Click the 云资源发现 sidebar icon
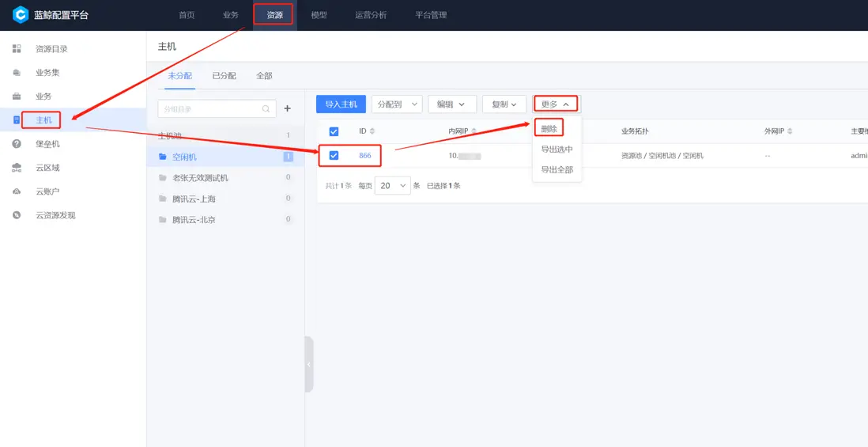This screenshot has height=447, width=868. 17,215
